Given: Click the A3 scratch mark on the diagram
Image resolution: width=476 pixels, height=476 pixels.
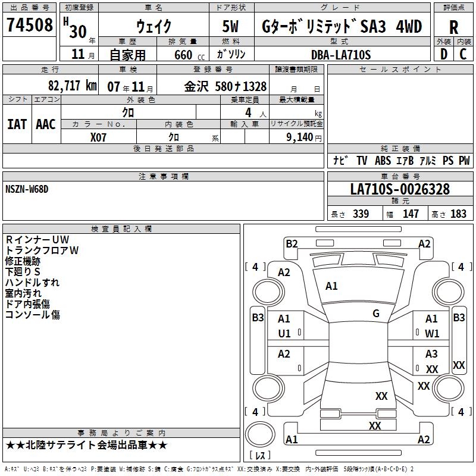Looking at the screenshot, I should pos(431,354).
